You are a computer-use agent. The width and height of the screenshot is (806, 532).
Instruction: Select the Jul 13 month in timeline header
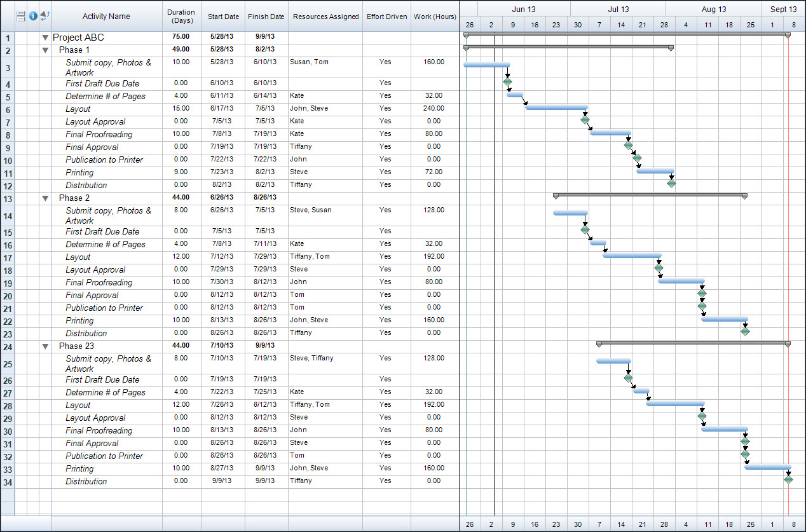click(x=618, y=10)
